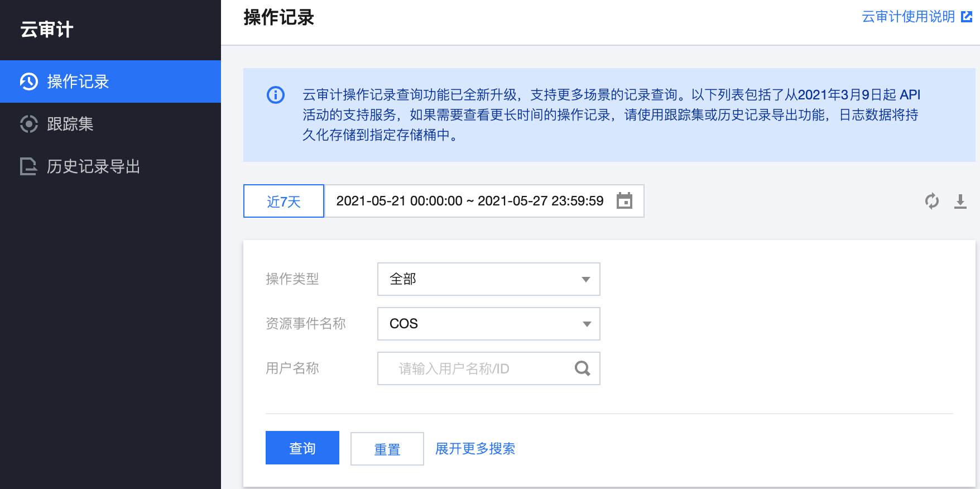Click the info circle icon in the notice banner
Viewport: 980px width, 489px height.
[x=276, y=95]
